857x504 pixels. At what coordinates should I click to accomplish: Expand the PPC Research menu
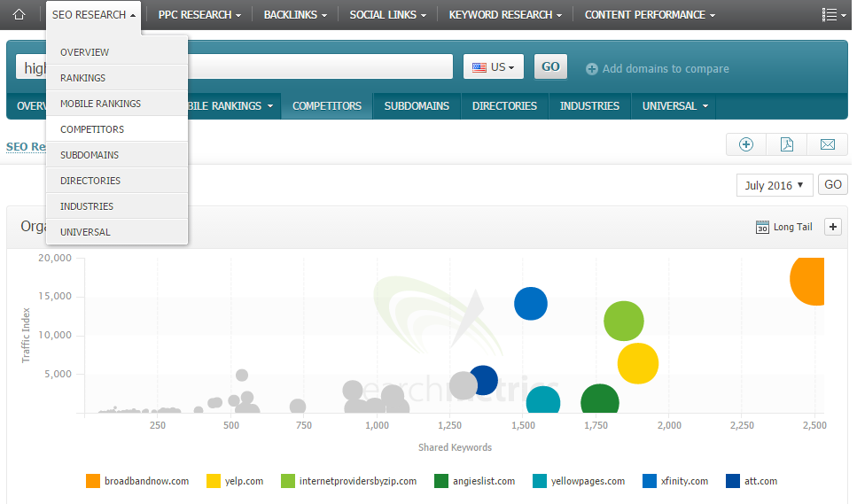pos(199,15)
